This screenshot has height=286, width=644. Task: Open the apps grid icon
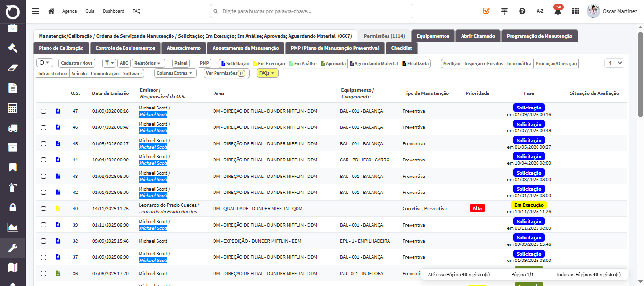[576, 11]
